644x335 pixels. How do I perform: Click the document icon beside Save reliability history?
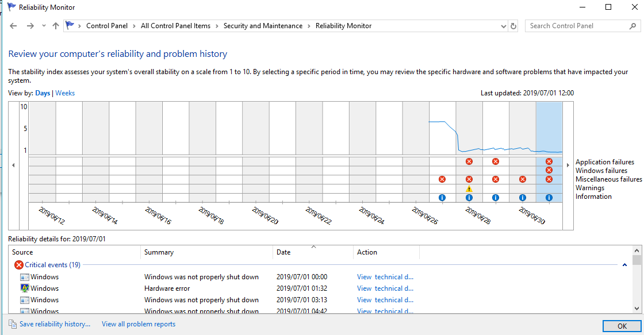pyautogui.click(x=13, y=324)
